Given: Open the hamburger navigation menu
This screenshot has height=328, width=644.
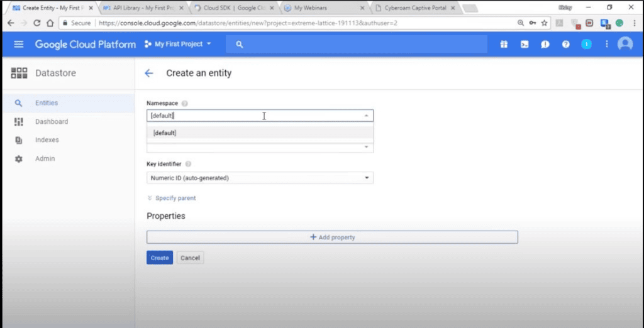Looking at the screenshot, I should pyautogui.click(x=18, y=45).
